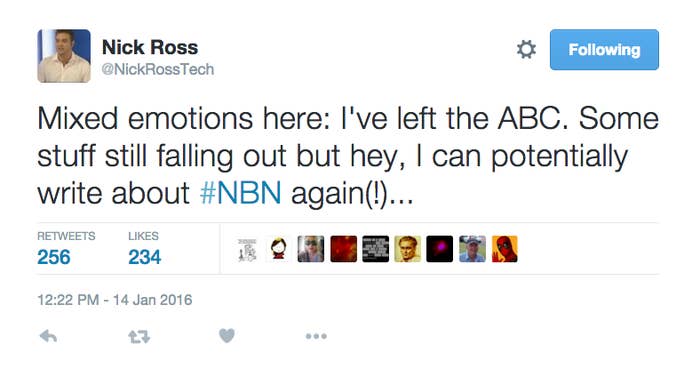This screenshot has height=377, width=700.
Task: Click the reply arrow icon
Action: (x=48, y=336)
